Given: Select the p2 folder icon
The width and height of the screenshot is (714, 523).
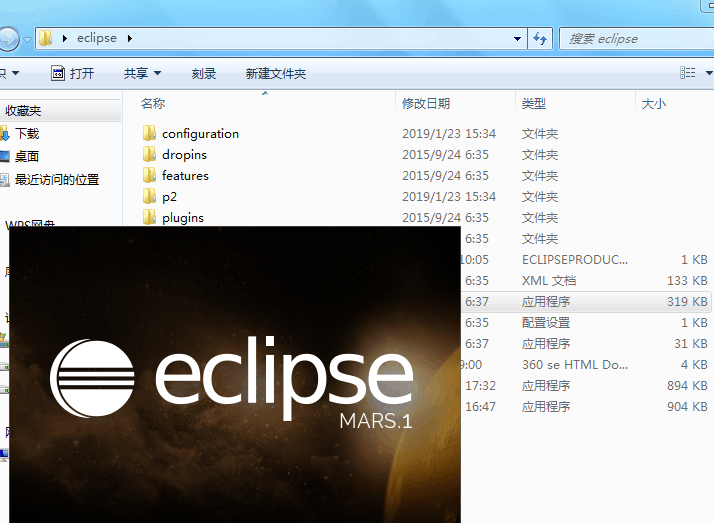Looking at the screenshot, I should [x=149, y=196].
